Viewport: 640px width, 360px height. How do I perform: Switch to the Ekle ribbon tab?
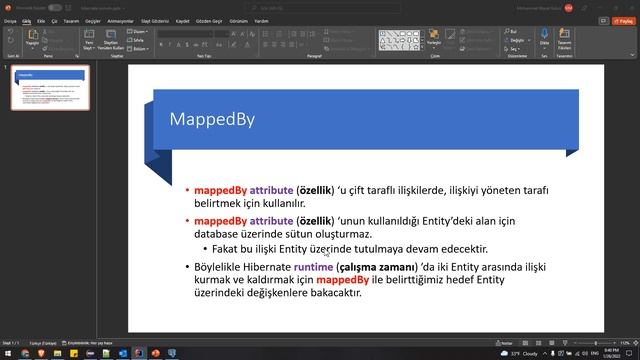click(41, 21)
